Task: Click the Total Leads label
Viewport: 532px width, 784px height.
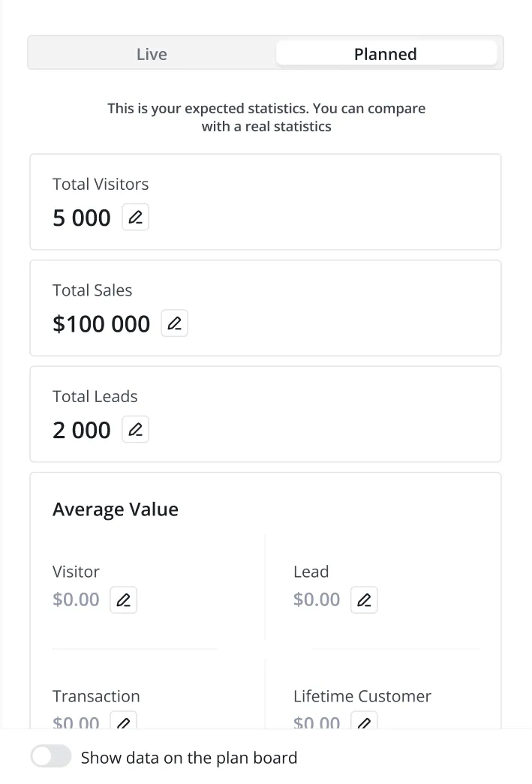Action: (x=95, y=396)
